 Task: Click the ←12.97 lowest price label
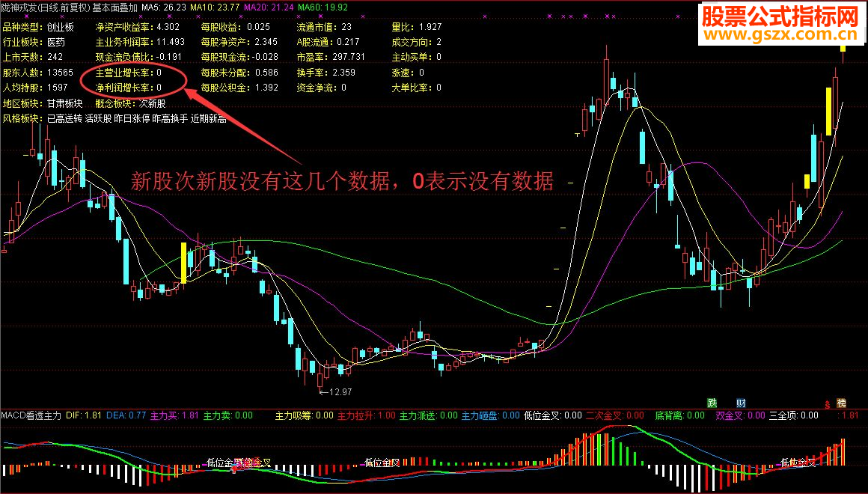coord(335,392)
